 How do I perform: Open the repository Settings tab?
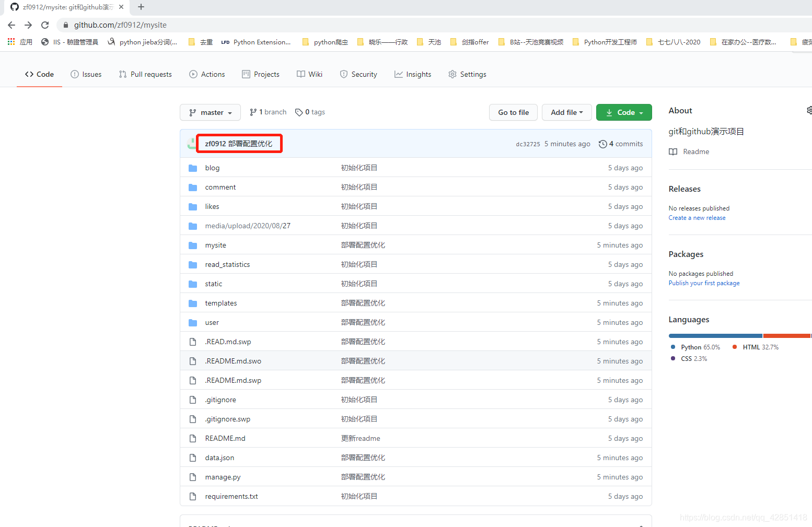(467, 74)
